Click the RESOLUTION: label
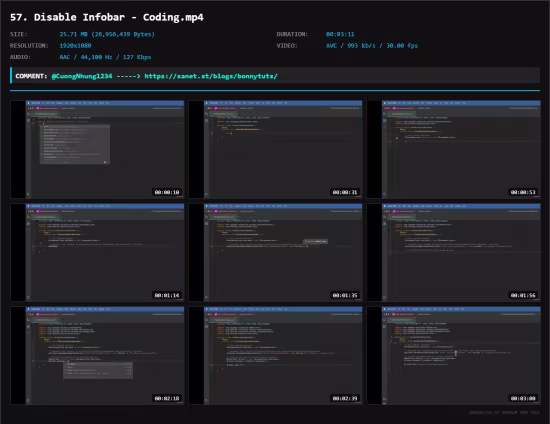This screenshot has width=550, height=424. click(29, 46)
